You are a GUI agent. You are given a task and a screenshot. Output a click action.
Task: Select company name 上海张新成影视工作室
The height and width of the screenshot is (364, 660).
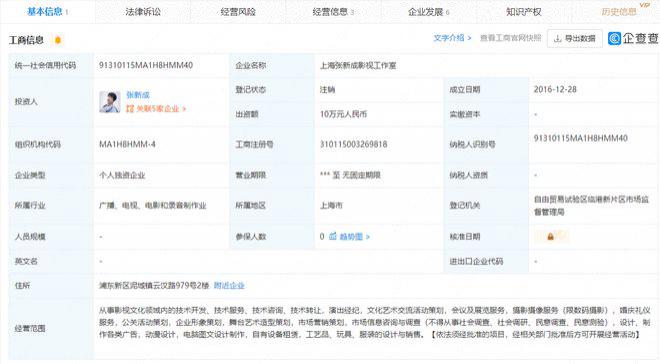coord(358,65)
